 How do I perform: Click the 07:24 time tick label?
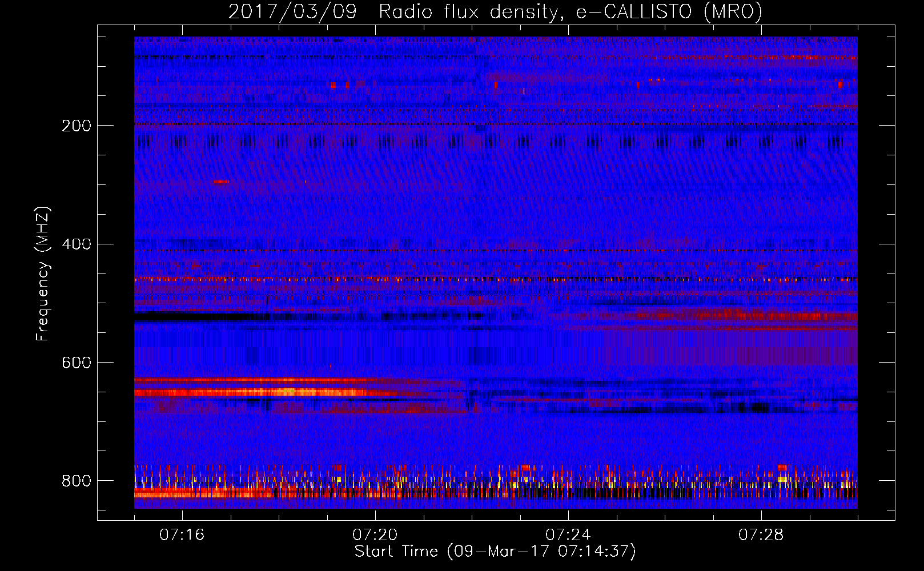tap(568, 535)
